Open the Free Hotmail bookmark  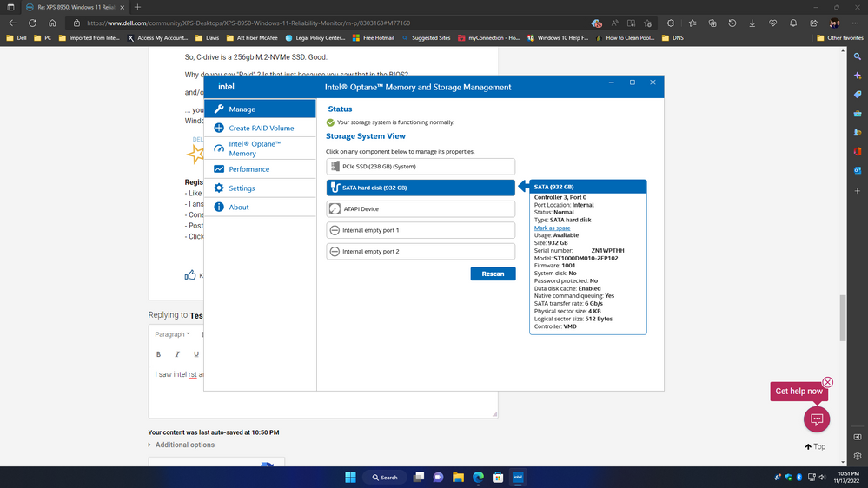(373, 38)
